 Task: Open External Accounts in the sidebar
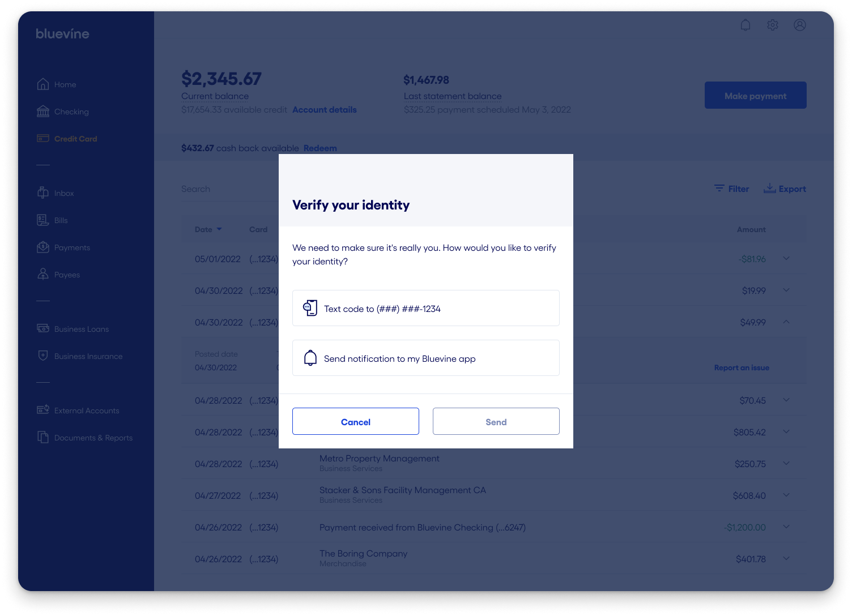pyautogui.click(x=87, y=410)
